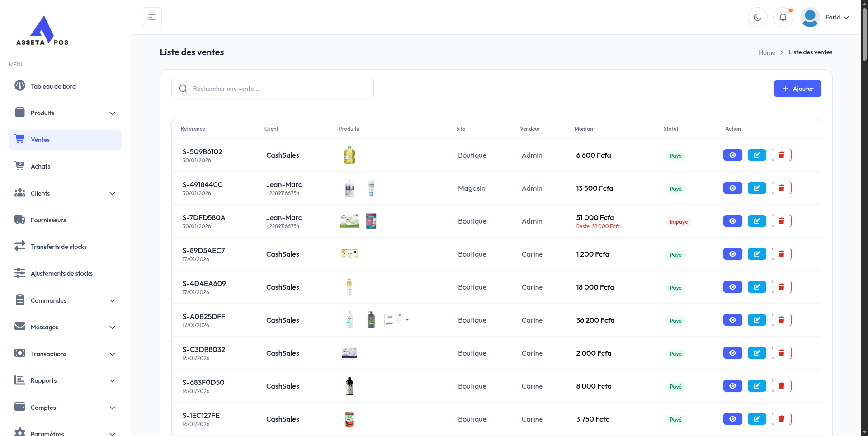Open Transferts de stocks page
The width and height of the screenshot is (868, 436).
click(59, 247)
